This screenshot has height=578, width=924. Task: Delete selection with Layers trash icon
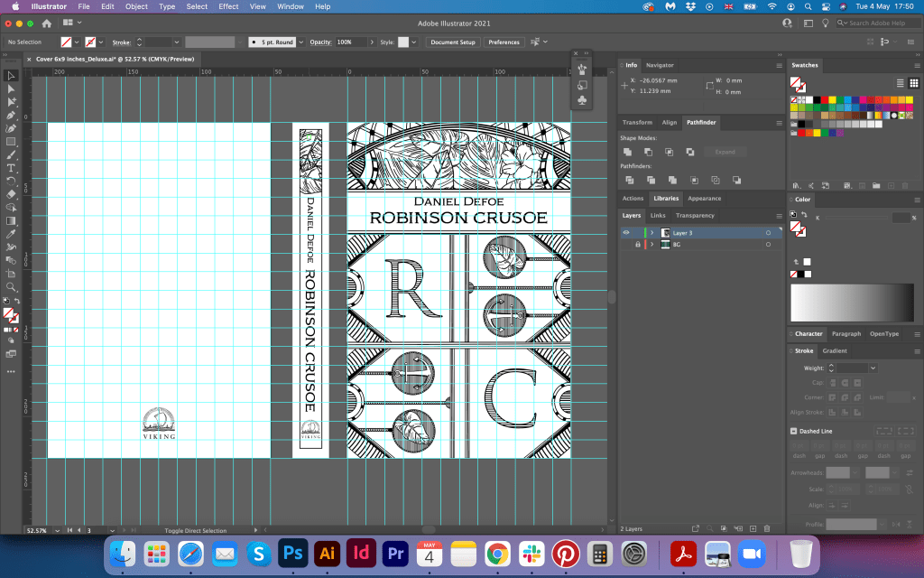pos(767,527)
